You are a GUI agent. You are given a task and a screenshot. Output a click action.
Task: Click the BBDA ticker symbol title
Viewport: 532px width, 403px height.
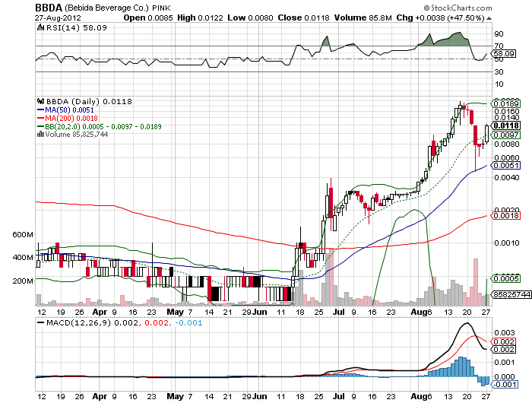coord(49,8)
